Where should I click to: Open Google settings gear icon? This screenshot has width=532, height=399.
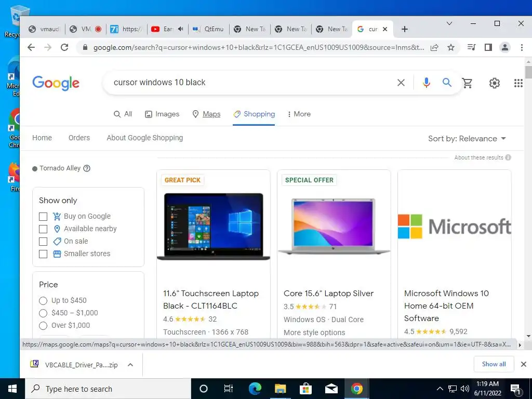[x=495, y=83]
